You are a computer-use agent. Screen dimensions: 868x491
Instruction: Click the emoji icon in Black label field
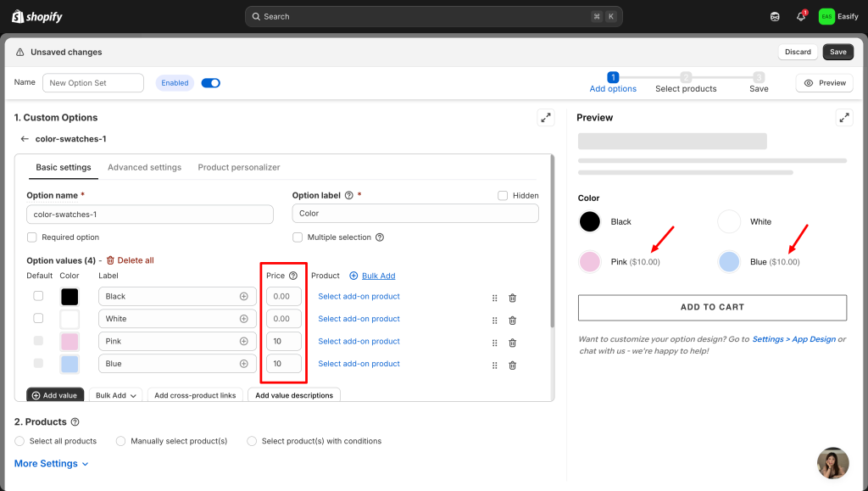pos(243,297)
